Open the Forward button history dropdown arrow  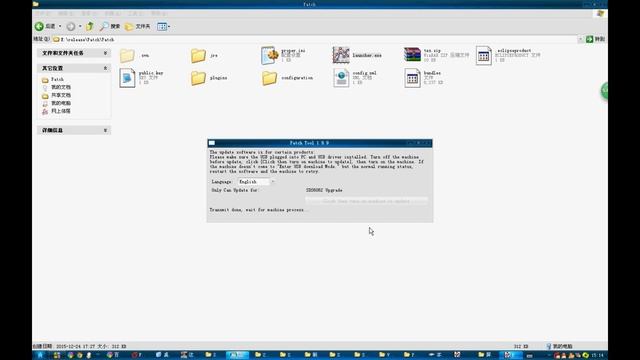coord(80,27)
